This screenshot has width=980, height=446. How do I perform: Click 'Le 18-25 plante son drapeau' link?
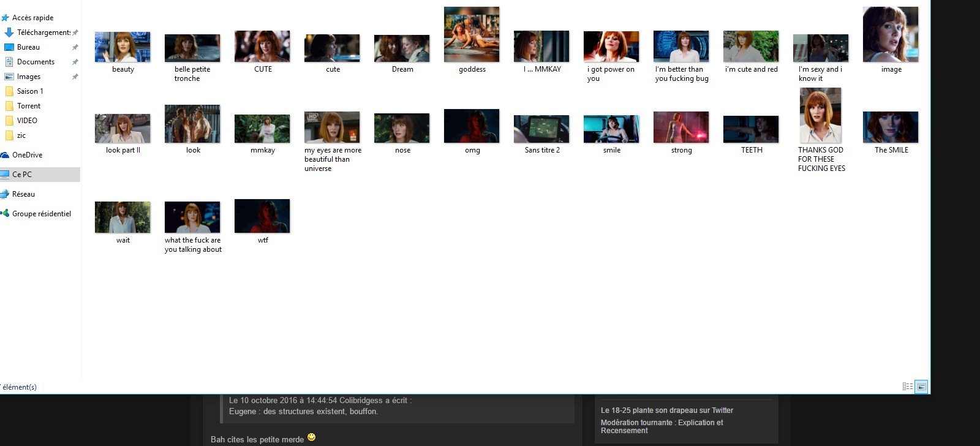pyautogui.click(x=667, y=410)
